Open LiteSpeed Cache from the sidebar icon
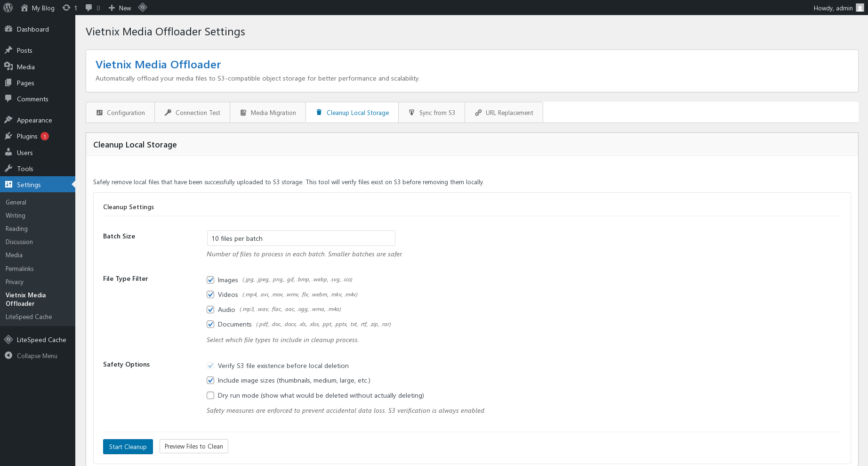Image resolution: width=868 pixels, height=466 pixels. 8,339
